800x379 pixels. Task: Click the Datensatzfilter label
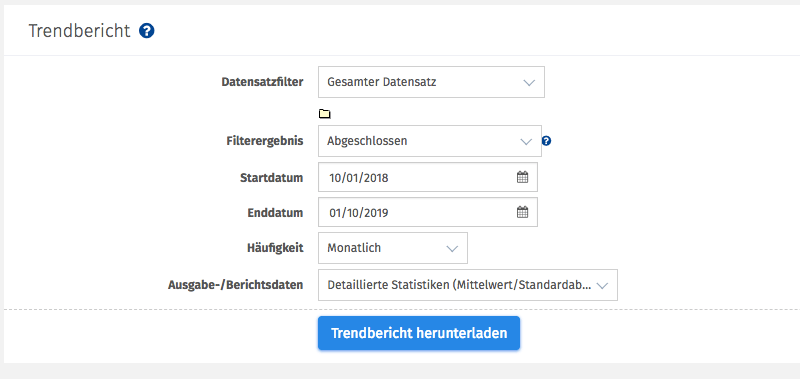tap(262, 82)
